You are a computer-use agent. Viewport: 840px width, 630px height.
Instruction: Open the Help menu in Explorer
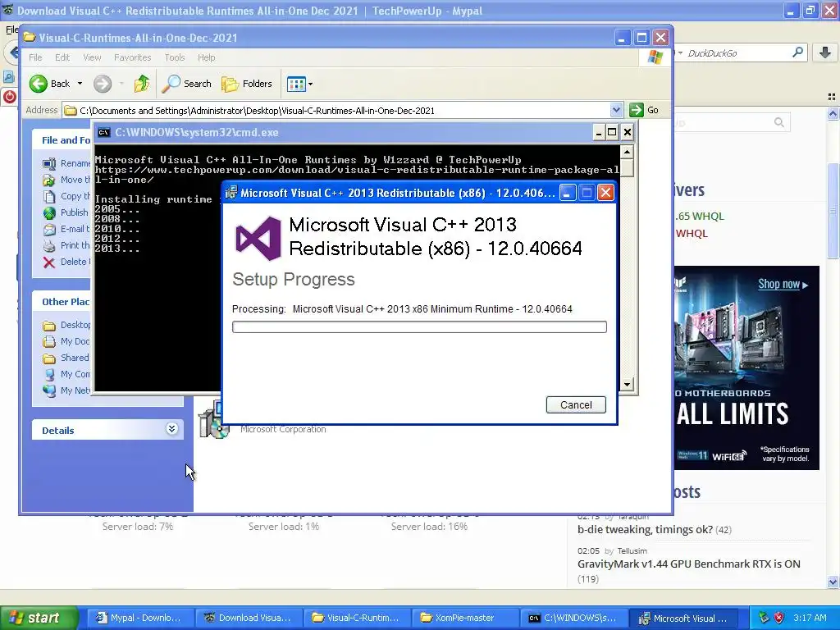click(x=206, y=57)
